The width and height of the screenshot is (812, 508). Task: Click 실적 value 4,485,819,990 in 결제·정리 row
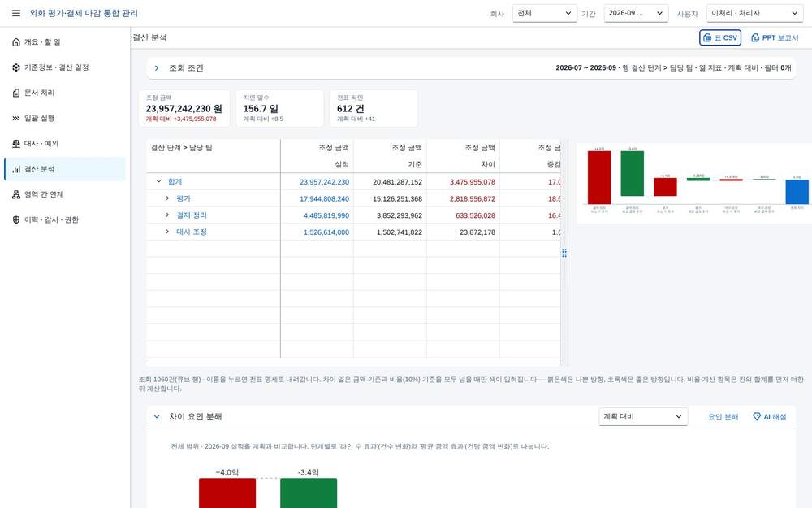[x=326, y=215]
